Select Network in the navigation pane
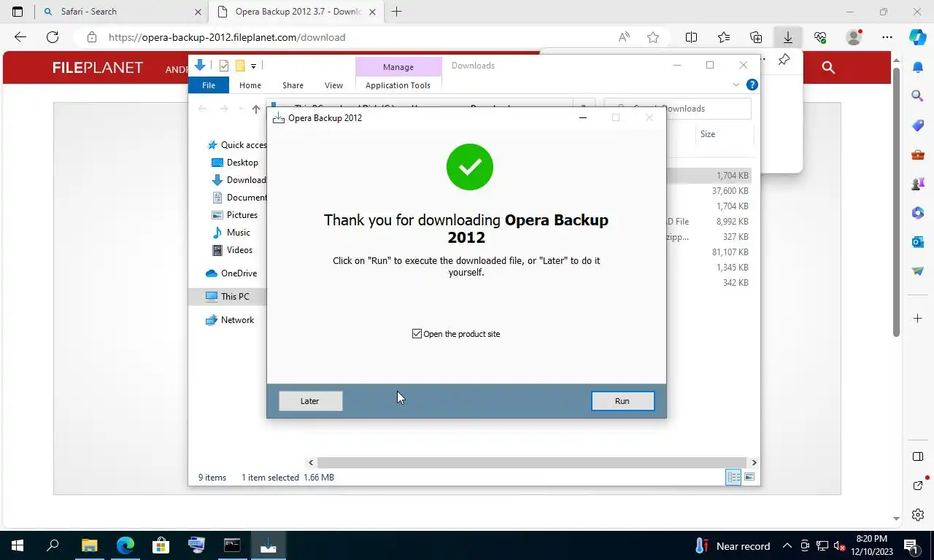This screenshot has height=560, width=934. tap(230, 320)
